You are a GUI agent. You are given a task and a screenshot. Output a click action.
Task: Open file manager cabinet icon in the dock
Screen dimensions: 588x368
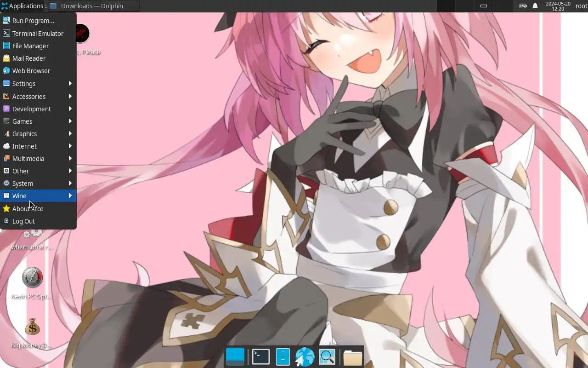(283, 357)
